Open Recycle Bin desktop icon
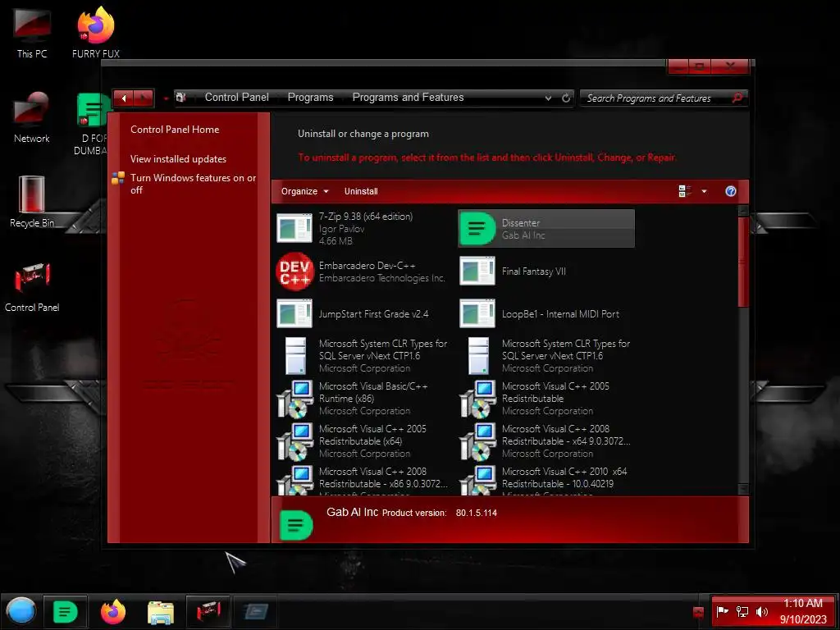Image resolution: width=840 pixels, height=630 pixels. coord(32,203)
